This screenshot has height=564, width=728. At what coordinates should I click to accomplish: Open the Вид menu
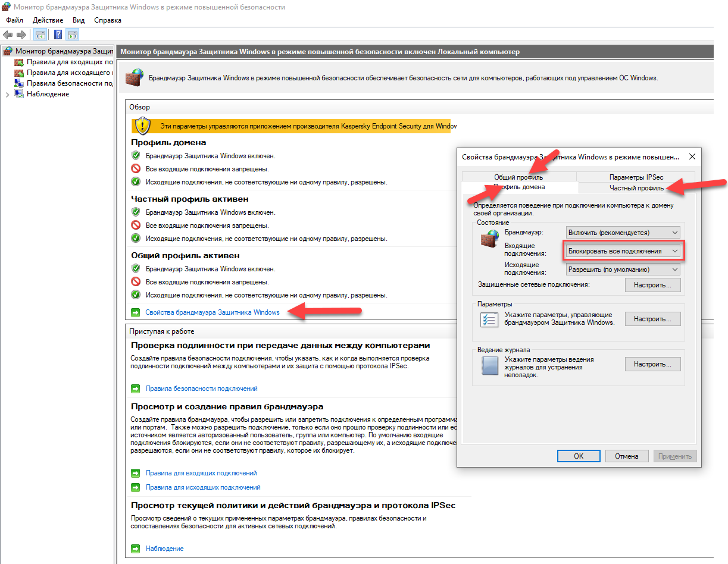79,20
